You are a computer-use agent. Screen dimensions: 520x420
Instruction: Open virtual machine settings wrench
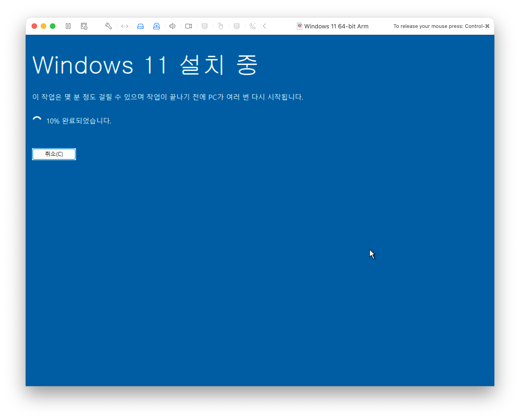pyautogui.click(x=108, y=26)
